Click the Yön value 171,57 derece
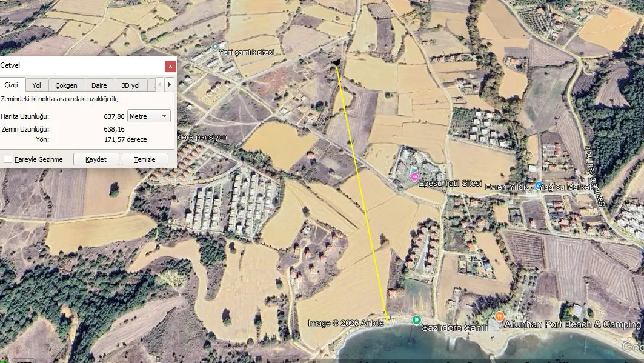 (125, 139)
